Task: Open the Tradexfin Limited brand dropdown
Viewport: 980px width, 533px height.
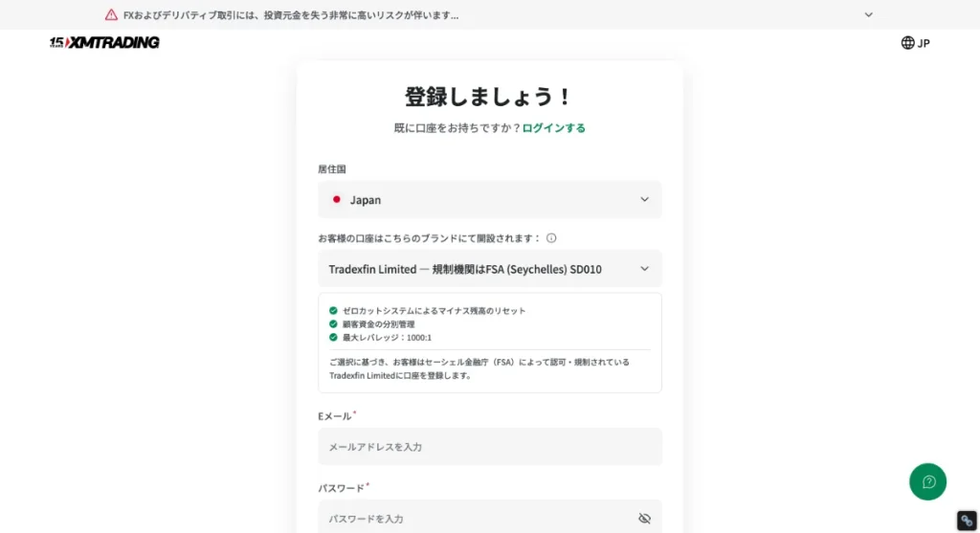Action: 490,269
